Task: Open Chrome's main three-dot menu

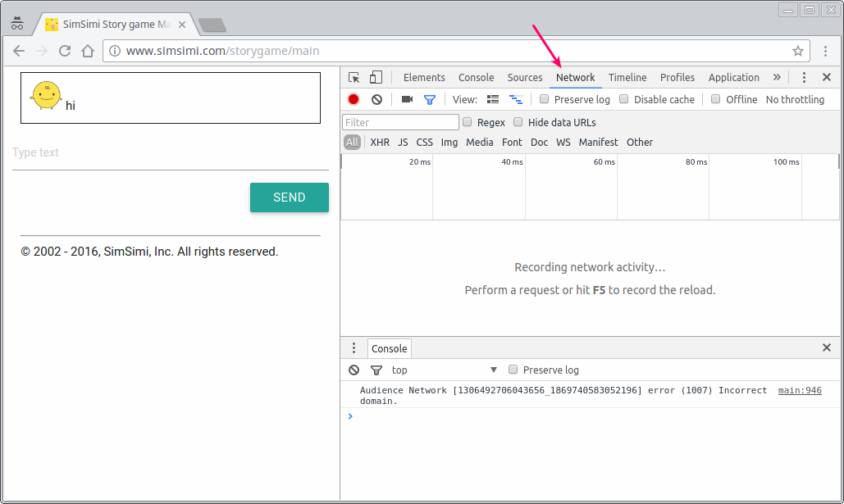Action: (825, 51)
